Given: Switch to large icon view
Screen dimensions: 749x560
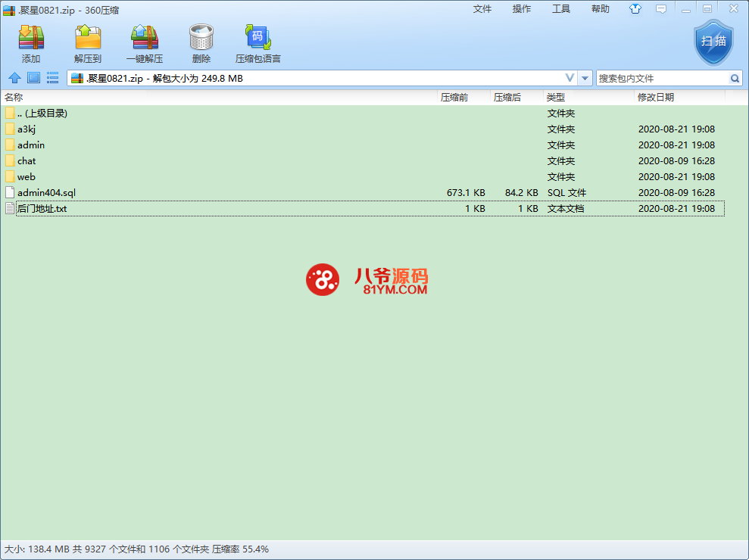Looking at the screenshot, I should coord(33,78).
